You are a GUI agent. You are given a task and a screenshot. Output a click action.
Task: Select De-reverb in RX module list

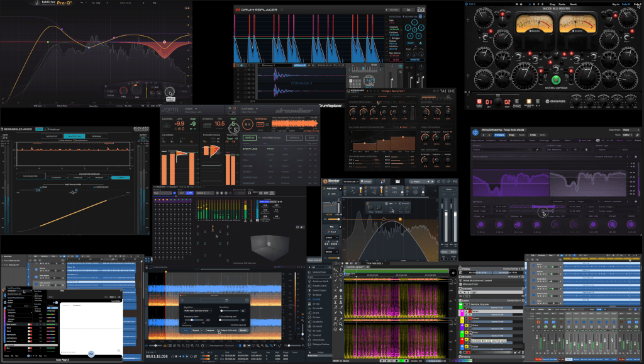317,326
